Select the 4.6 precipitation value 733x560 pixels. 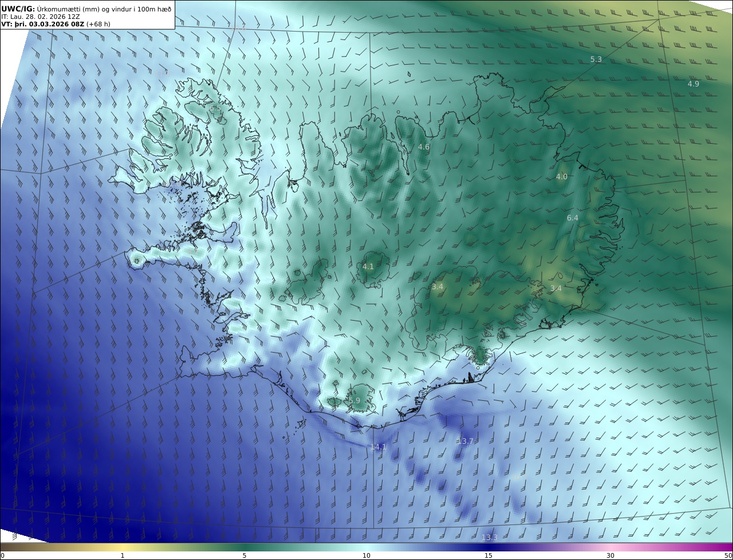[x=424, y=147]
